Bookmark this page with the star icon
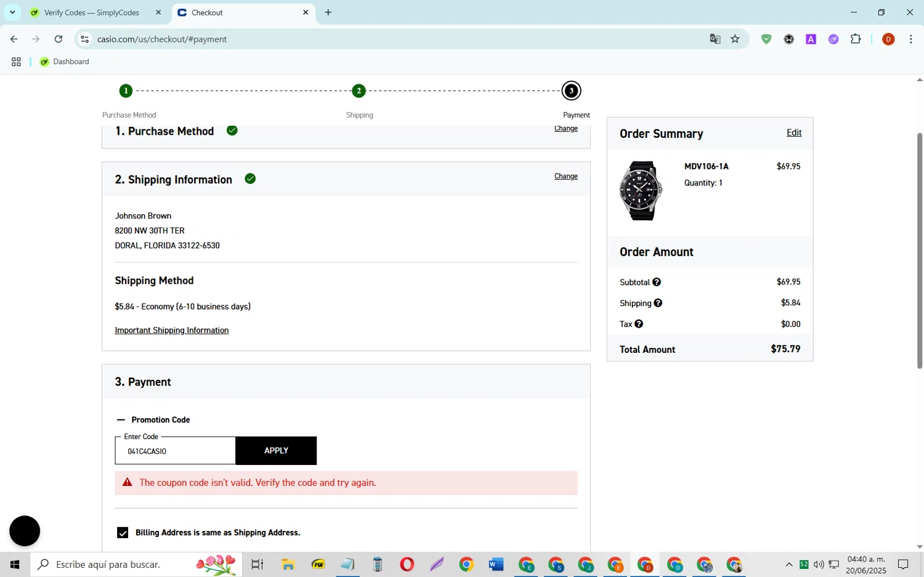This screenshot has height=577, width=924. point(735,39)
